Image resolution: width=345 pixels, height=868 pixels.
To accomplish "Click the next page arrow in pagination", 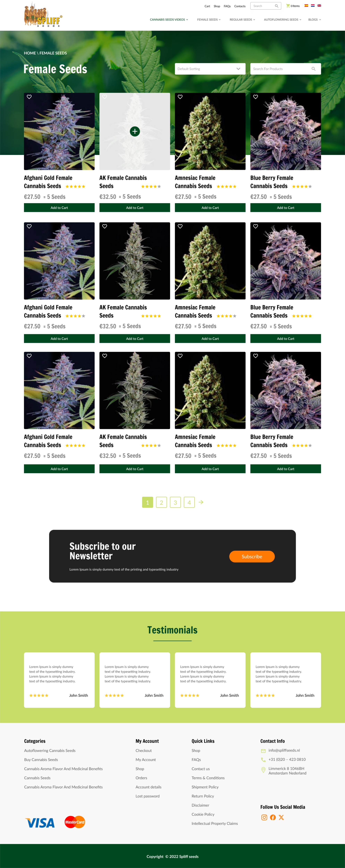I will [201, 502].
